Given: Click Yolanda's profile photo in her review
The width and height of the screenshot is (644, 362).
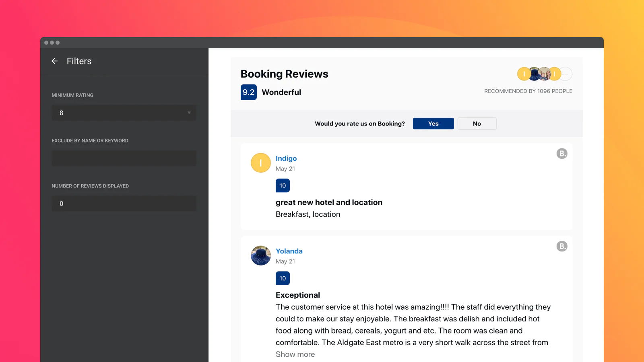Looking at the screenshot, I should click(x=261, y=255).
